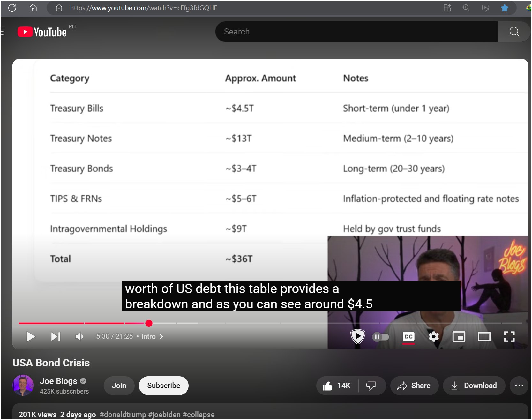Image resolution: width=532 pixels, height=420 pixels.
Task: Open Joe Blogs channel avatar
Action: (x=23, y=385)
